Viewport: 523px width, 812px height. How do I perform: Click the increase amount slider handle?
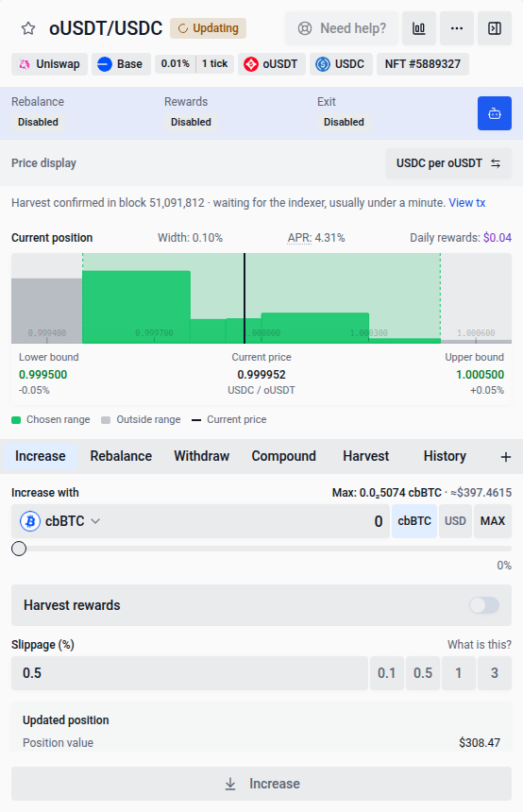[19, 549]
